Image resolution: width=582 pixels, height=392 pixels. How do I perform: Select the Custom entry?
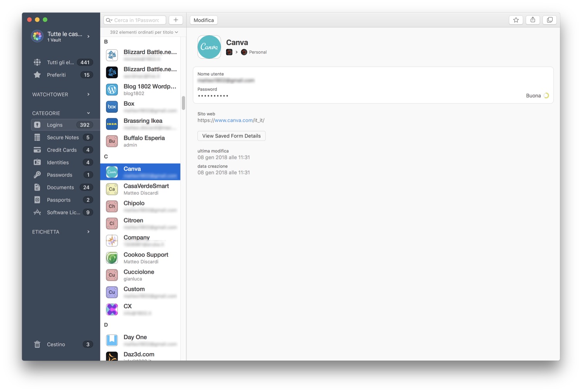coord(140,292)
